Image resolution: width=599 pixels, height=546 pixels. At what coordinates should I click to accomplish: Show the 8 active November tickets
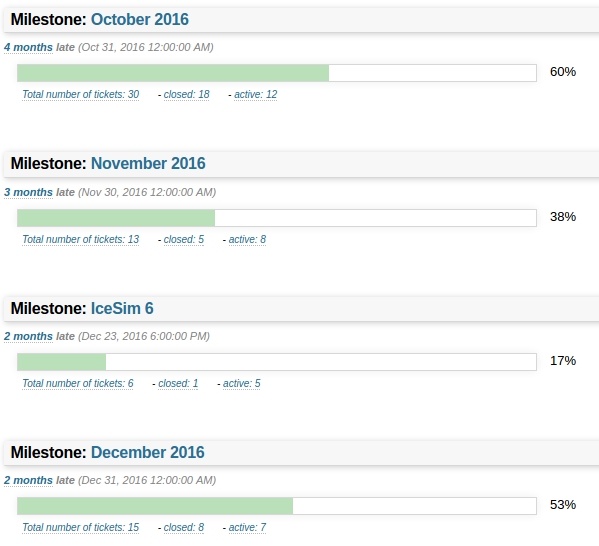(x=247, y=240)
